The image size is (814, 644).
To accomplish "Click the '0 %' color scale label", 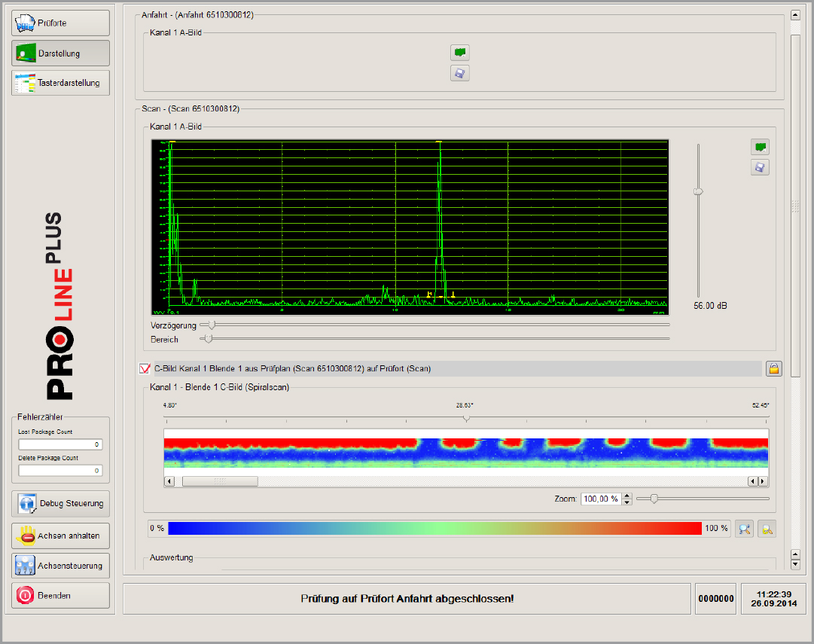I will pos(157,528).
